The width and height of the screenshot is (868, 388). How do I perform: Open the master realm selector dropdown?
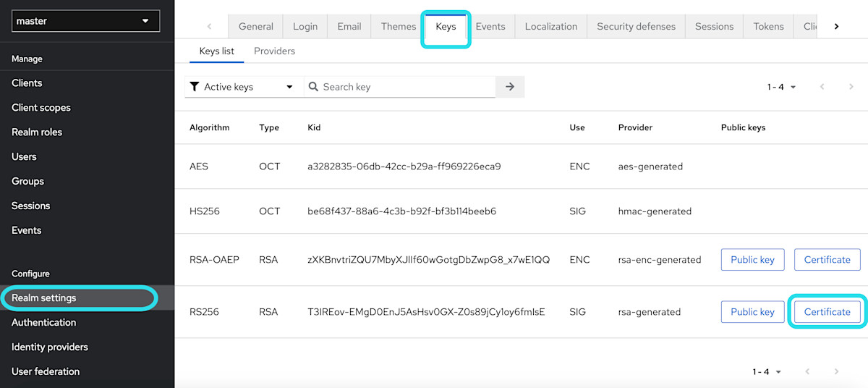tap(86, 21)
